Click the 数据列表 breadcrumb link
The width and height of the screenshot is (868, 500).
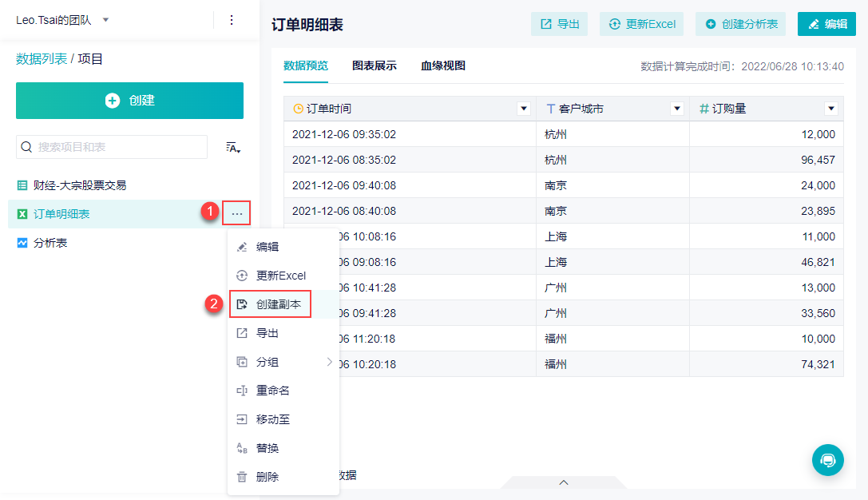pos(42,59)
